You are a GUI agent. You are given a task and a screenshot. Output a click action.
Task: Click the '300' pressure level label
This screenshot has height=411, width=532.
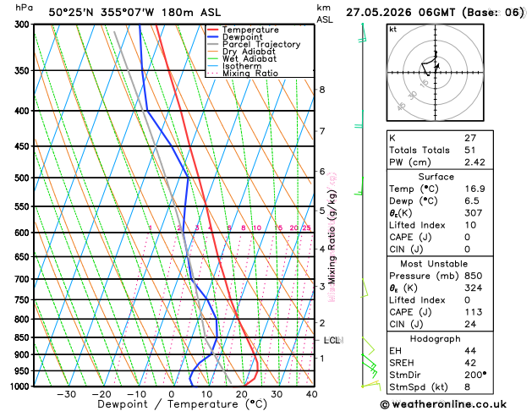24,25
